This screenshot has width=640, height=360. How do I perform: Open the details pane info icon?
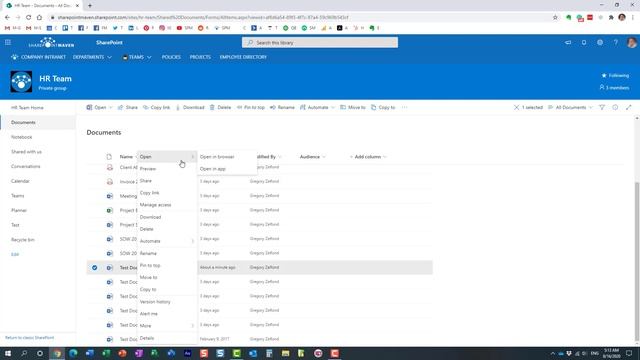point(615,107)
